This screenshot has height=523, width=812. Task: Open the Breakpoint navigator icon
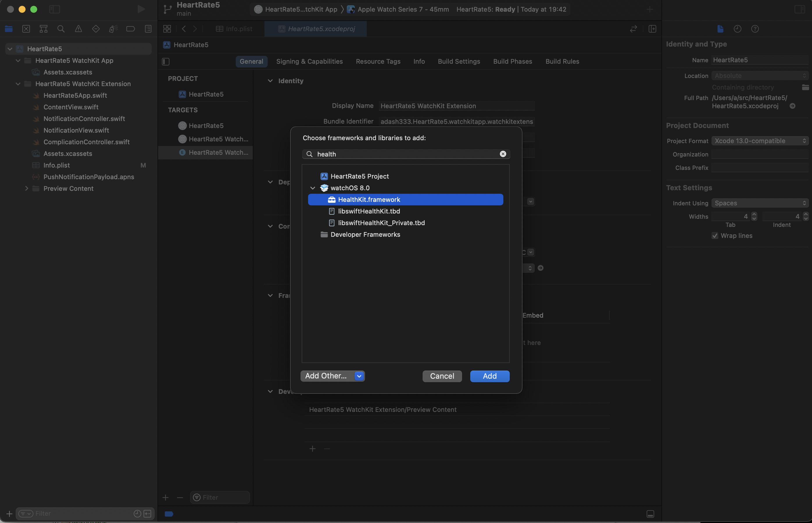pyautogui.click(x=131, y=29)
